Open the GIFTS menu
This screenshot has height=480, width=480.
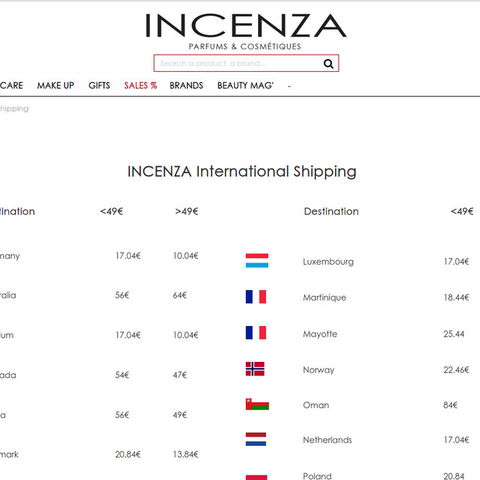tap(99, 86)
